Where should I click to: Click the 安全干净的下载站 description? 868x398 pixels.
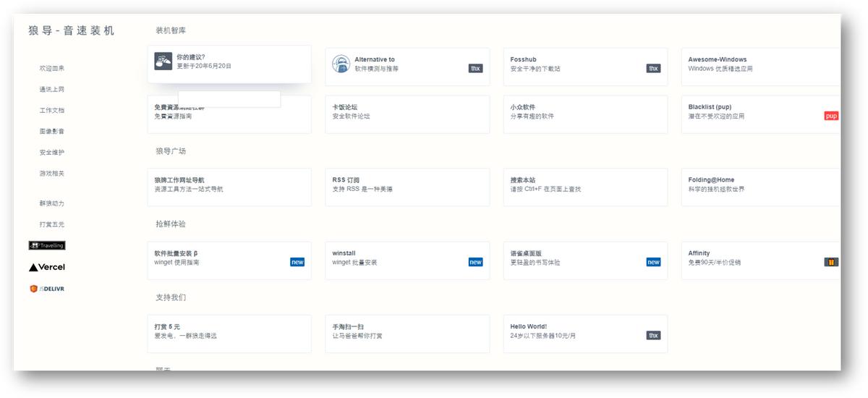coord(535,69)
